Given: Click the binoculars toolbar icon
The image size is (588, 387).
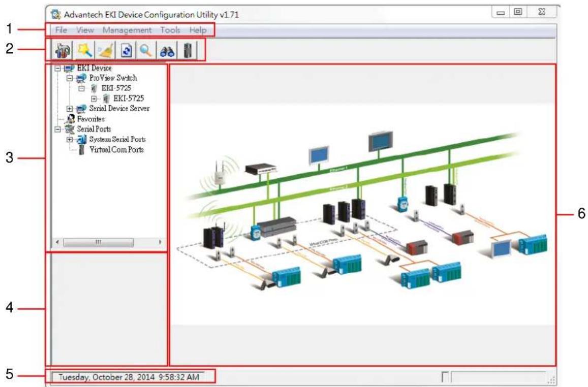Looking at the screenshot, I should click(167, 51).
